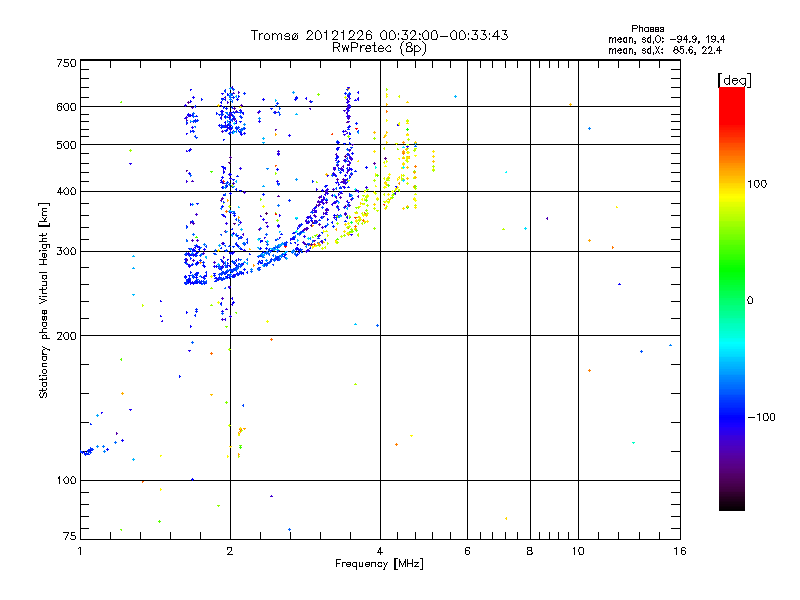The image size is (800, 600).
Task: Click the x-axis tick label '6'
Action: tap(467, 551)
